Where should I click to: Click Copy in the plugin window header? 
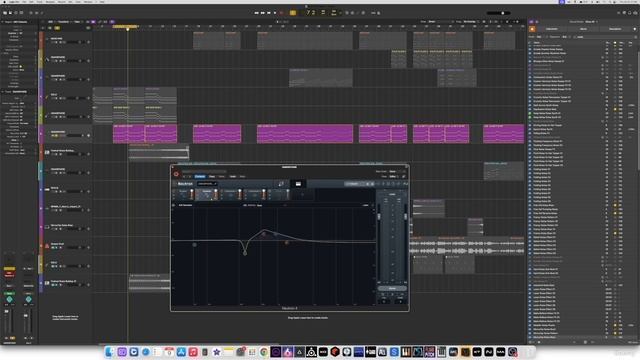[212, 176]
